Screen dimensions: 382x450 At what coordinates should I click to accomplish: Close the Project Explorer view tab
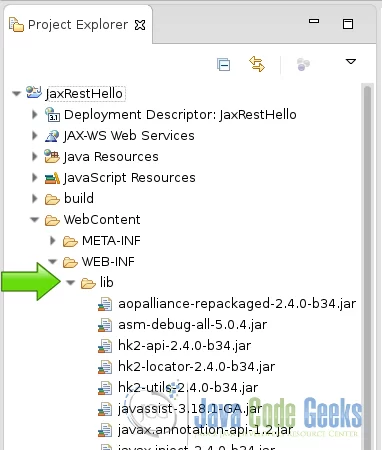point(140,25)
